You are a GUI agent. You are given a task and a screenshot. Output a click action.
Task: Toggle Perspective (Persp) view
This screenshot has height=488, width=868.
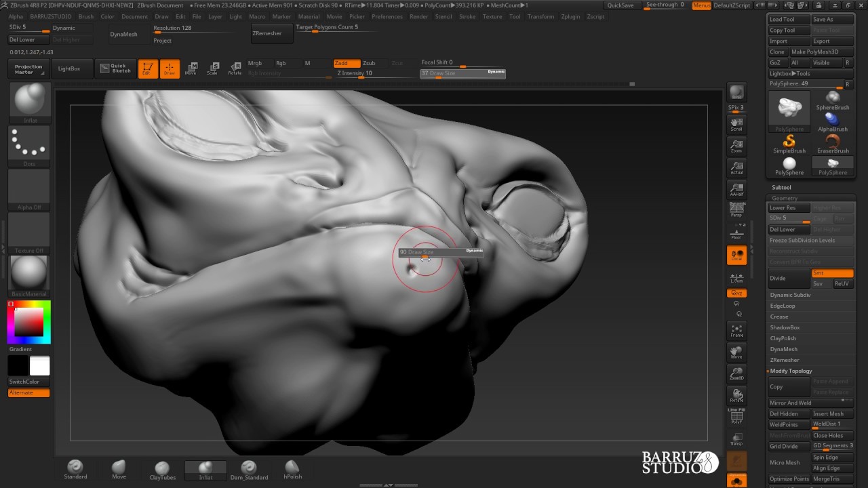736,210
